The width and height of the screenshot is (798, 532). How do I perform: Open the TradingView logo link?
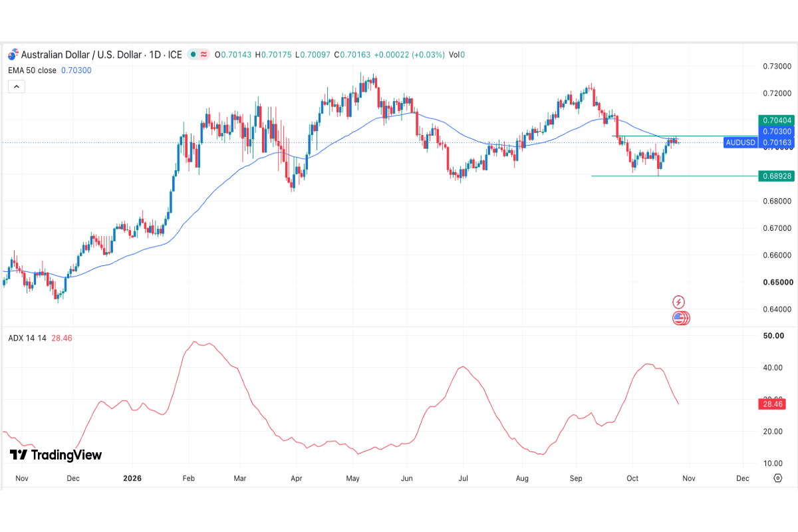click(56, 455)
